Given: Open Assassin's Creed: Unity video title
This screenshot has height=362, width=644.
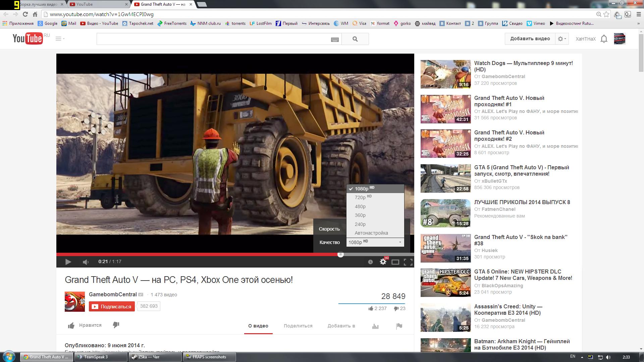Looking at the screenshot, I should click(508, 310).
